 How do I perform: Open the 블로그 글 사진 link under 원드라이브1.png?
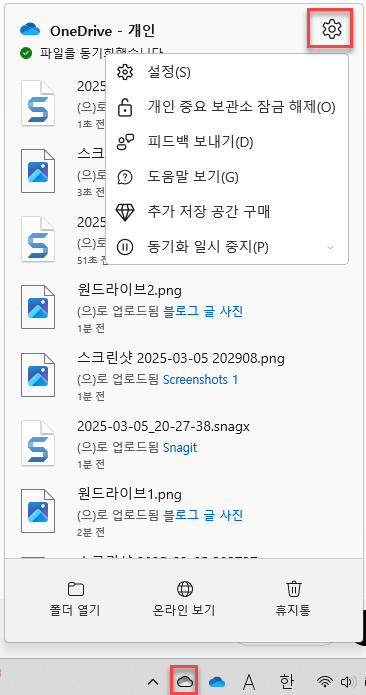[203, 515]
